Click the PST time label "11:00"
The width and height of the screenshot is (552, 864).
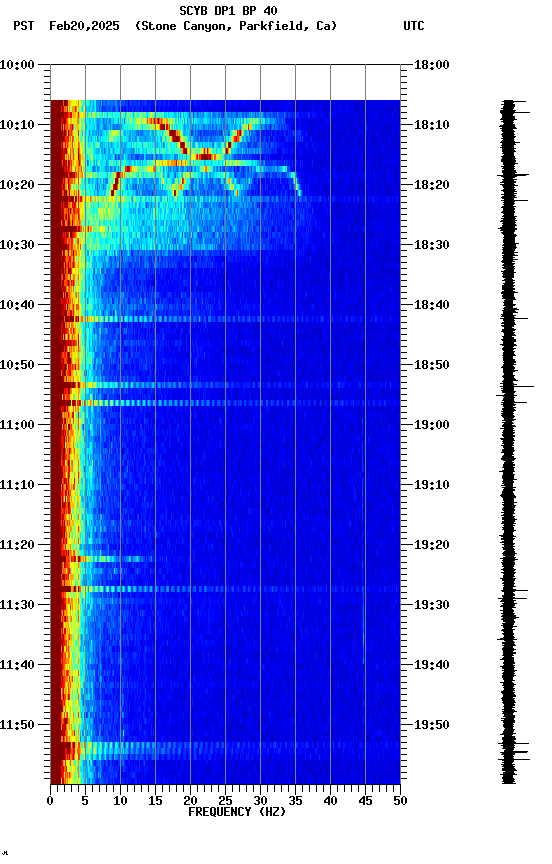tap(17, 425)
